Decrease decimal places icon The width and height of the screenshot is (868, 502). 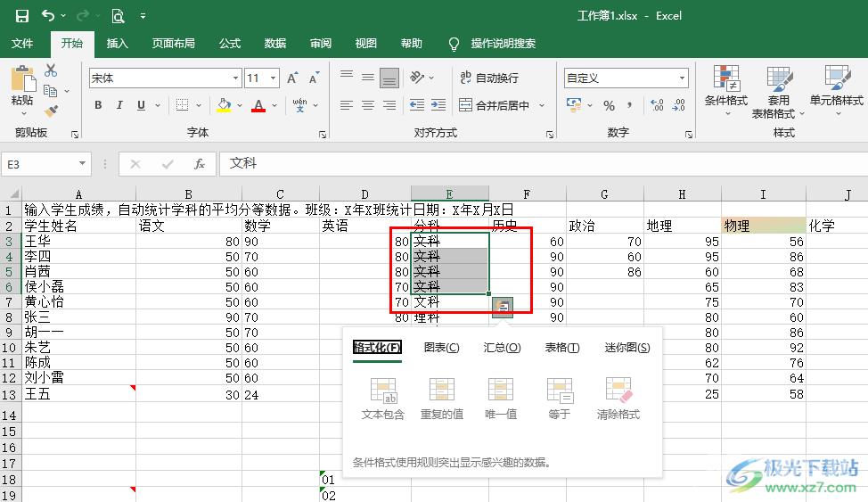coord(679,104)
